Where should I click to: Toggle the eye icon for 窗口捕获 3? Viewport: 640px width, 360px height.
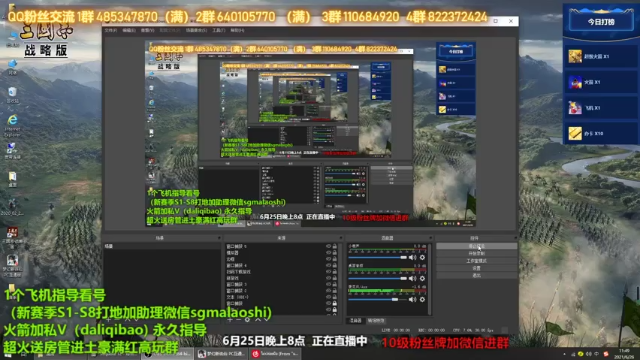coord(328,284)
